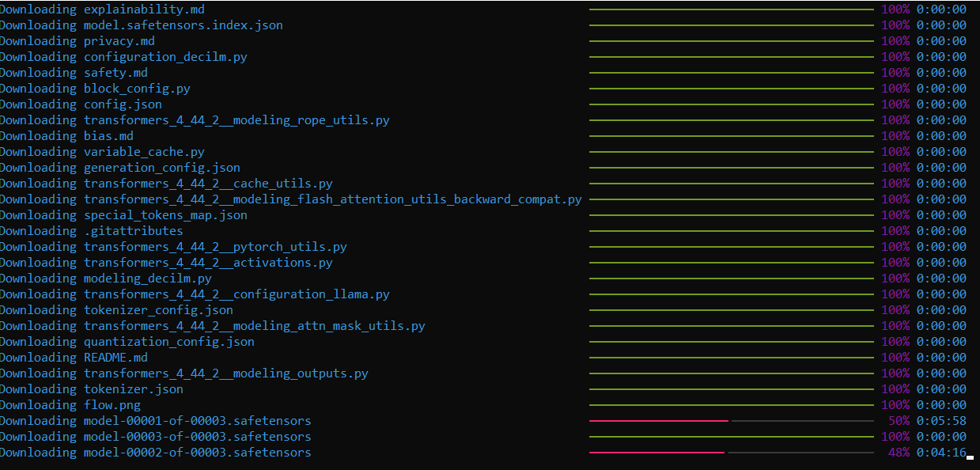Viewport: 980px width, 470px height.
Task: Click the special_tokens_map.json progress bar
Action: point(732,215)
